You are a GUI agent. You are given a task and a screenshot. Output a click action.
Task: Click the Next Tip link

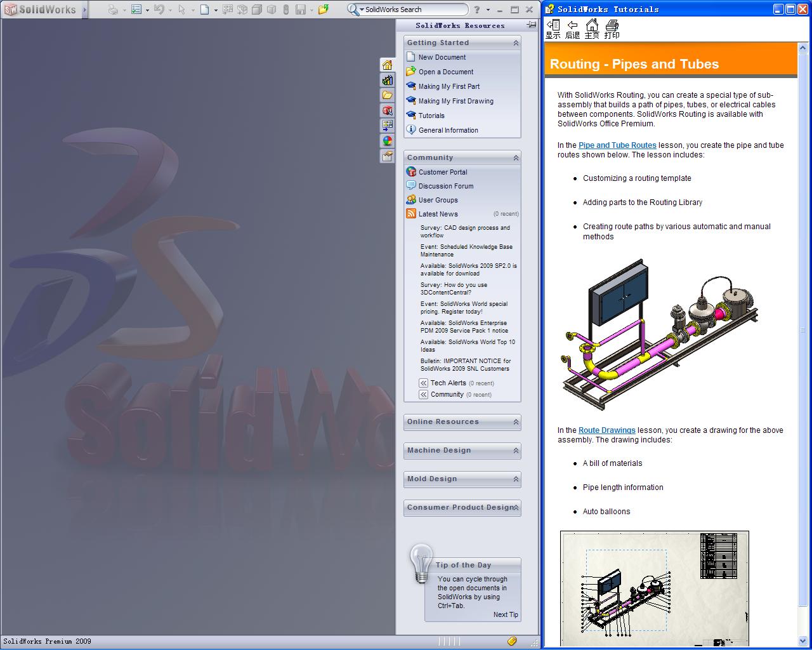pos(506,614)
